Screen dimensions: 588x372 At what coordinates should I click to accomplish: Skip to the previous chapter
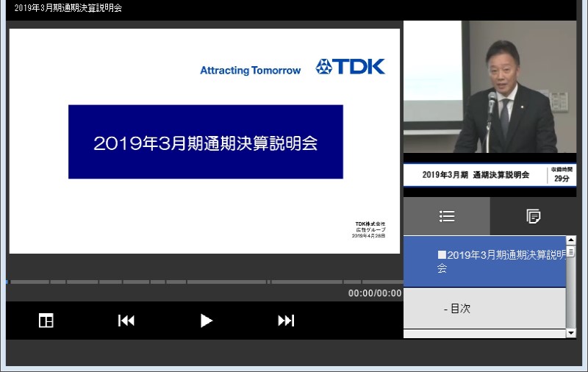(x=126, y=321)
